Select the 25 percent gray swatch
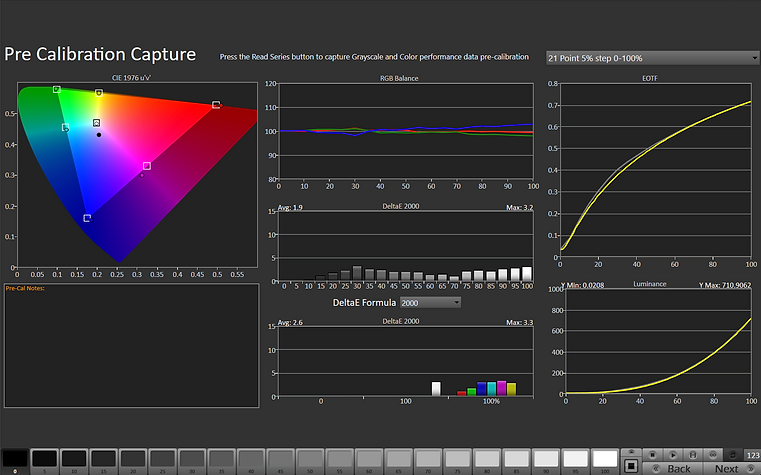The image size is (761, 475). point(162,459)
